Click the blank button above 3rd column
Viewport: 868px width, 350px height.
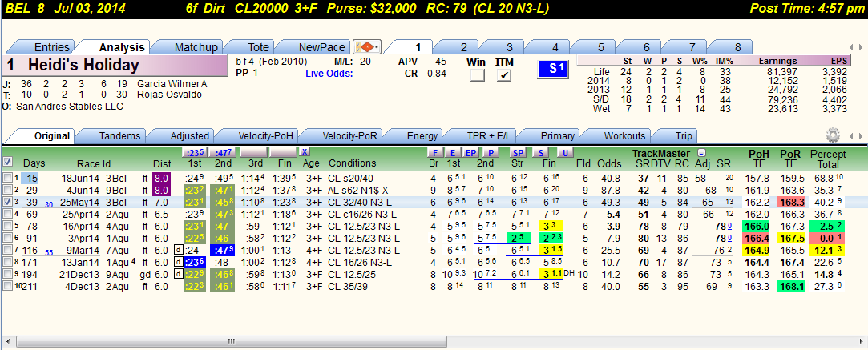pyautogui.click(x=253, y=152)
